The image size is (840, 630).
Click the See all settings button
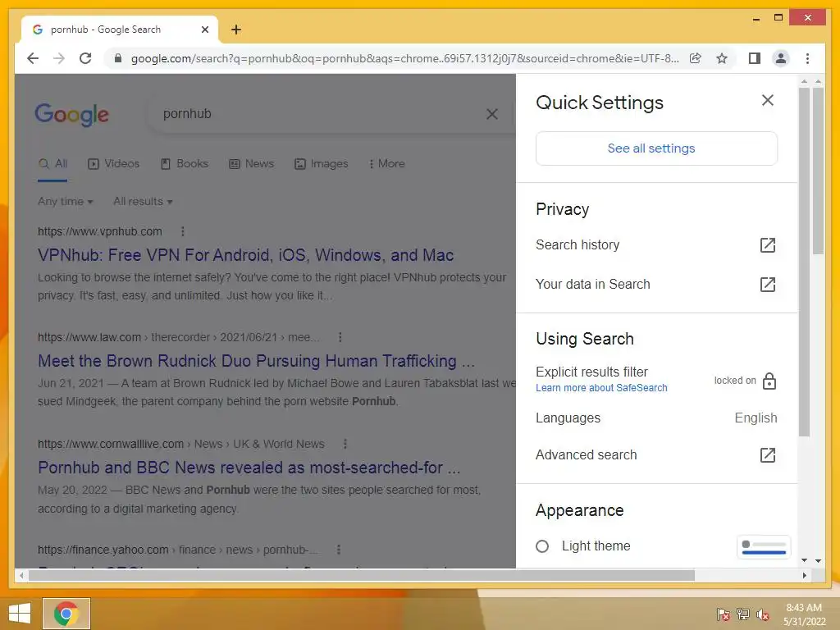pos(656,148)
